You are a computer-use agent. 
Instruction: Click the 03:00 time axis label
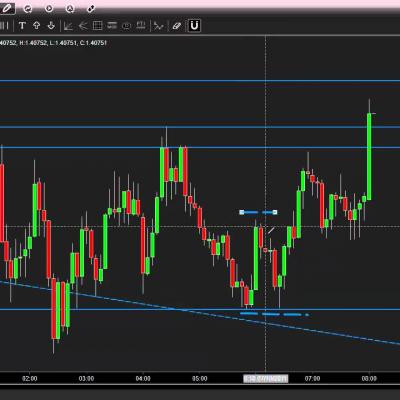click(x=86, y=379)
